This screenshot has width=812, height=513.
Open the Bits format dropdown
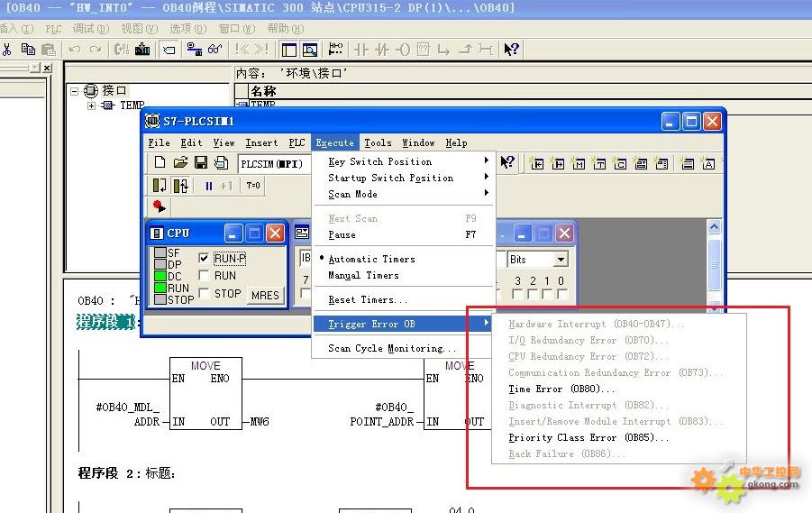561,259
